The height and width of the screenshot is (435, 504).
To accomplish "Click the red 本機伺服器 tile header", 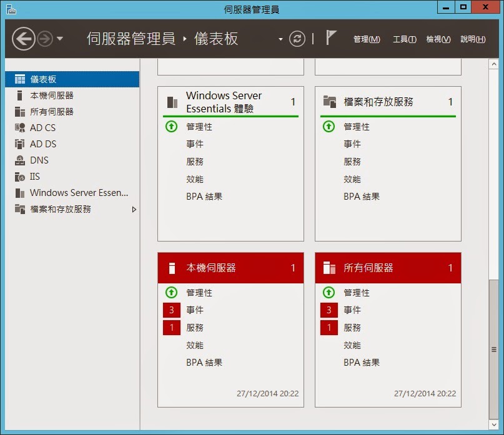I will (230, 268).
